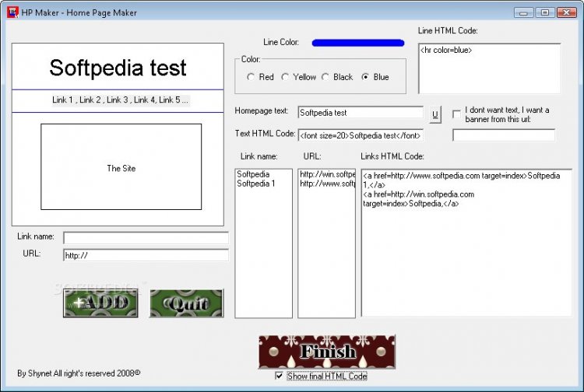584x392 pixels.
Task: Enable the banner from URL checkbox
Action: tap(457, 114)
